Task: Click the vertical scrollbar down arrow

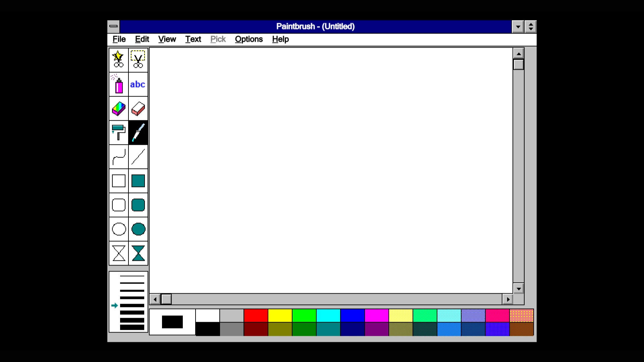Action: point(519,289)
